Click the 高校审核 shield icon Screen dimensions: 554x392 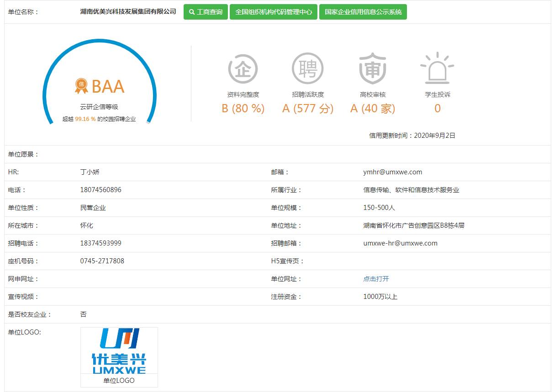click(x=373, y=69)
